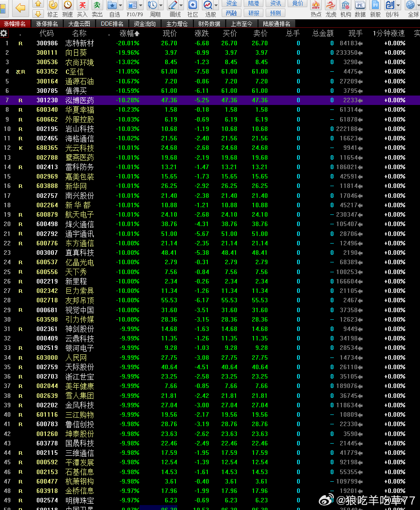
Task: Expand the 画线 dropdown arrow
Action: click(x=182, y=5)
